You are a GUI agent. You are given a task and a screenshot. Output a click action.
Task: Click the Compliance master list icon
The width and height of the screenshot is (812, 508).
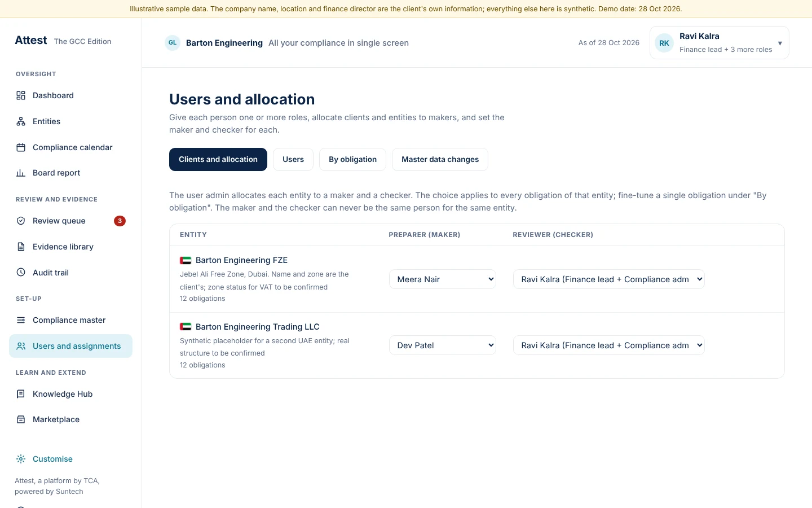21,320
